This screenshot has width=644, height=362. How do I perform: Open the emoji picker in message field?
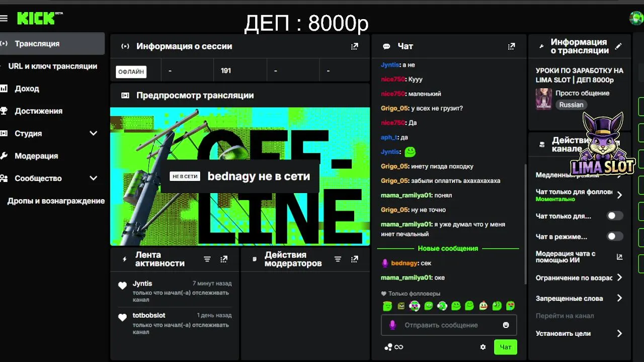pyautogui.click(x=506, y=325)
